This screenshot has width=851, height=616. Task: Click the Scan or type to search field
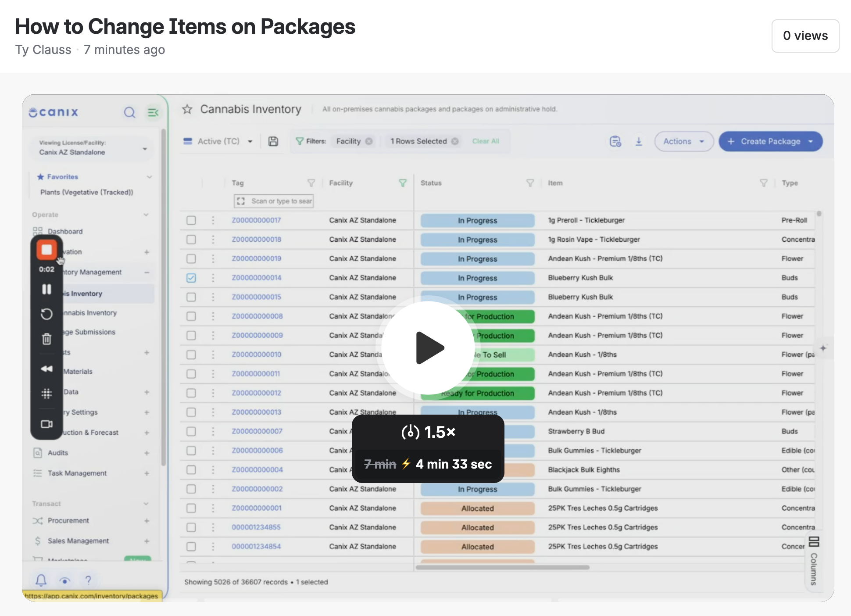click(274, 201)
